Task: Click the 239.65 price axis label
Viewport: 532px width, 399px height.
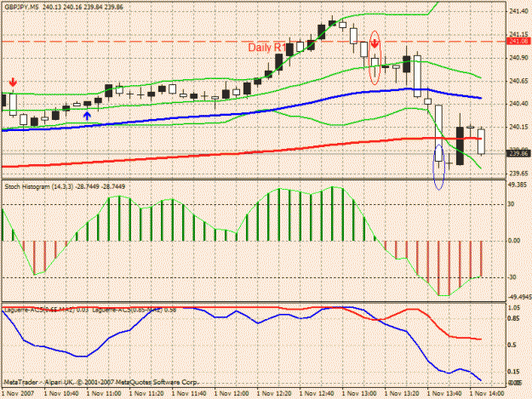Action: (518, 174)
